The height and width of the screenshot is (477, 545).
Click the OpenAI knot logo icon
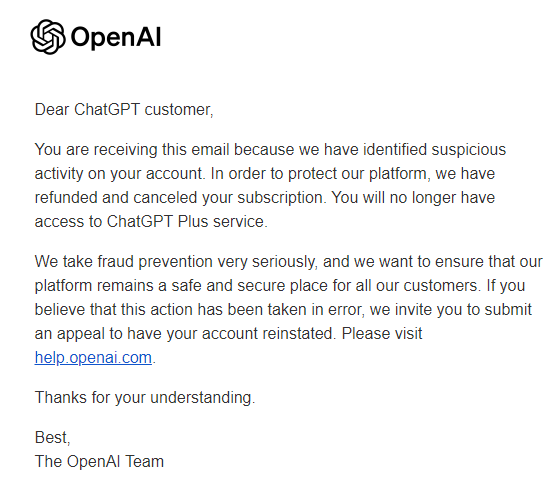click(x=48, y=37)
